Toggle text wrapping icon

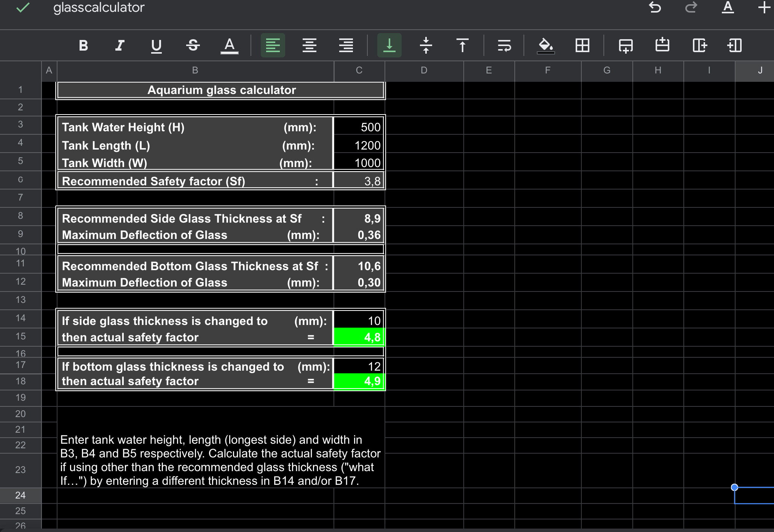(x=504, y=45)
